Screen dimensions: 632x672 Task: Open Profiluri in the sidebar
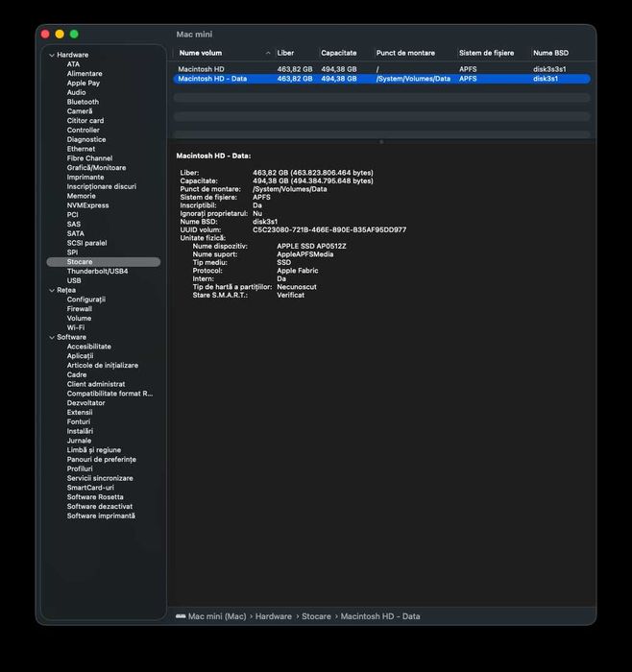(x=80, y=469)
